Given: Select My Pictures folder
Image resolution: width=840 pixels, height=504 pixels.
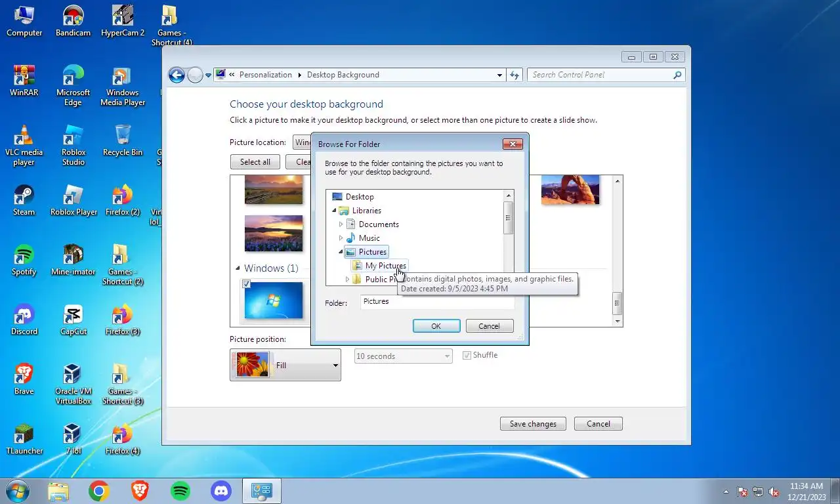Looking at the screenshot, I should 379,266.
